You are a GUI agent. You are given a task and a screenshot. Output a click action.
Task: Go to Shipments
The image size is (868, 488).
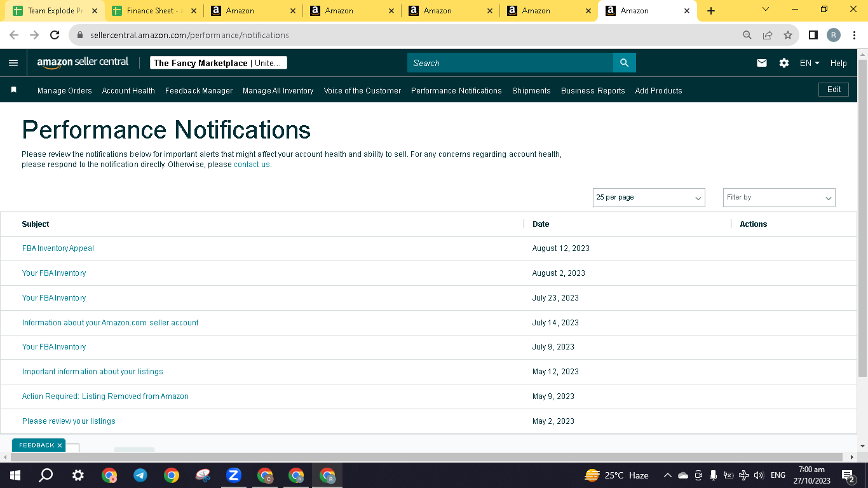pos(531,91)
